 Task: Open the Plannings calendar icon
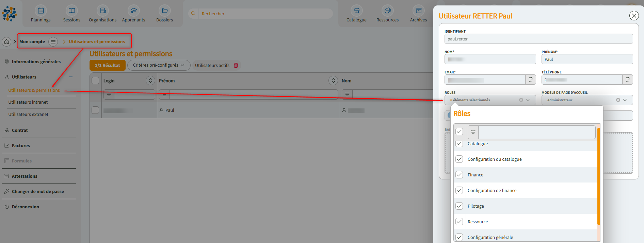(x=41, y=11)
